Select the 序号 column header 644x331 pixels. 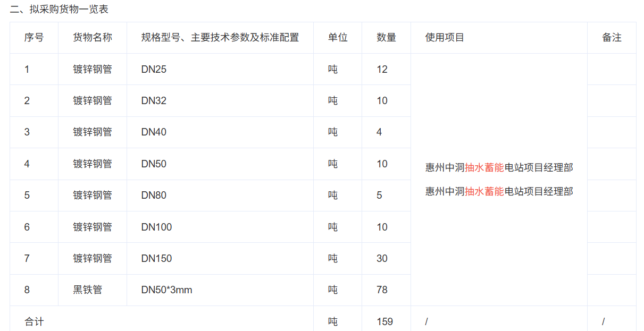point(34,38)
